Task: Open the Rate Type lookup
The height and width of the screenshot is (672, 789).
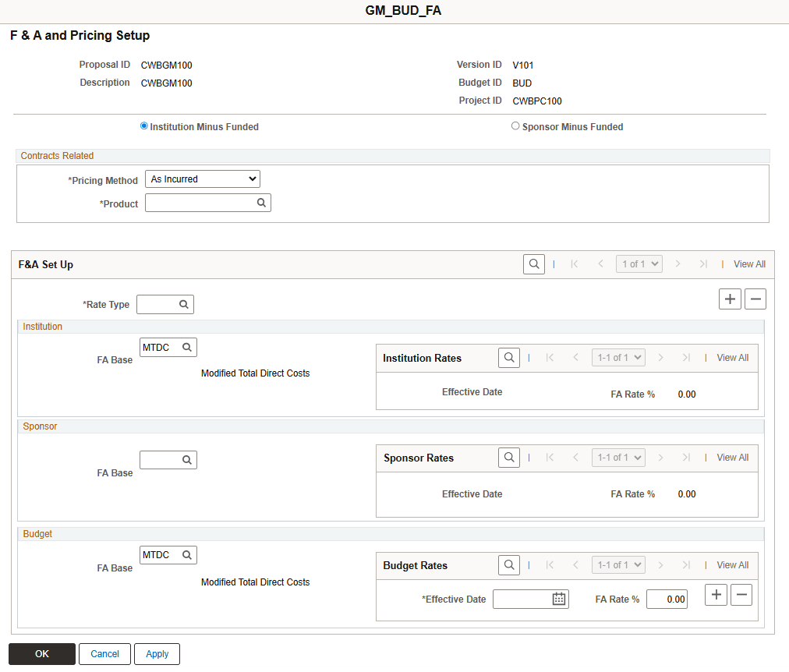Action: click(182, 304)
